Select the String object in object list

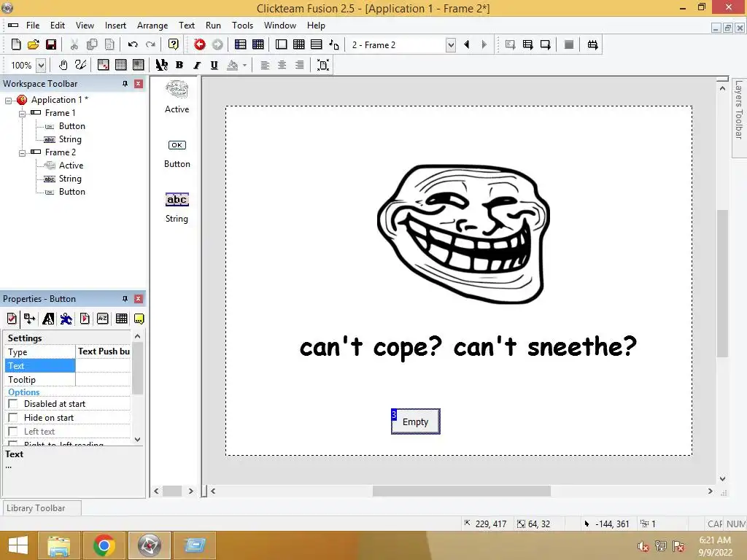(177, 208)
